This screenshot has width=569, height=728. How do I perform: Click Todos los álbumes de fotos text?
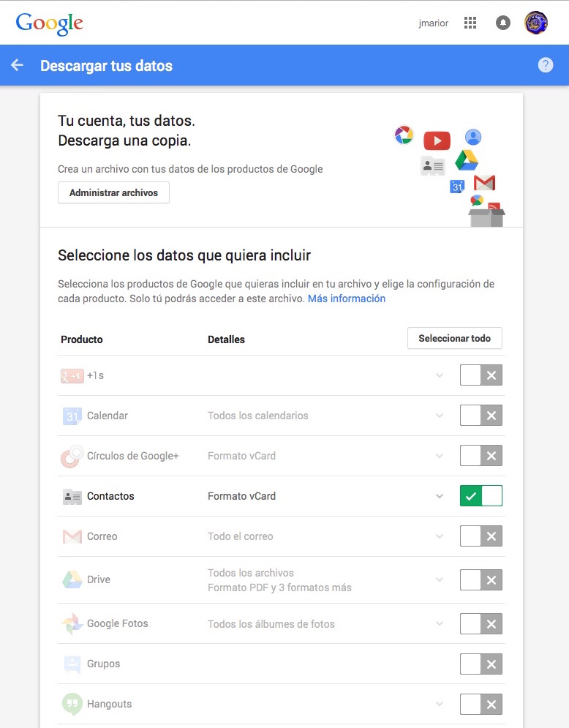tap(271, 624)
